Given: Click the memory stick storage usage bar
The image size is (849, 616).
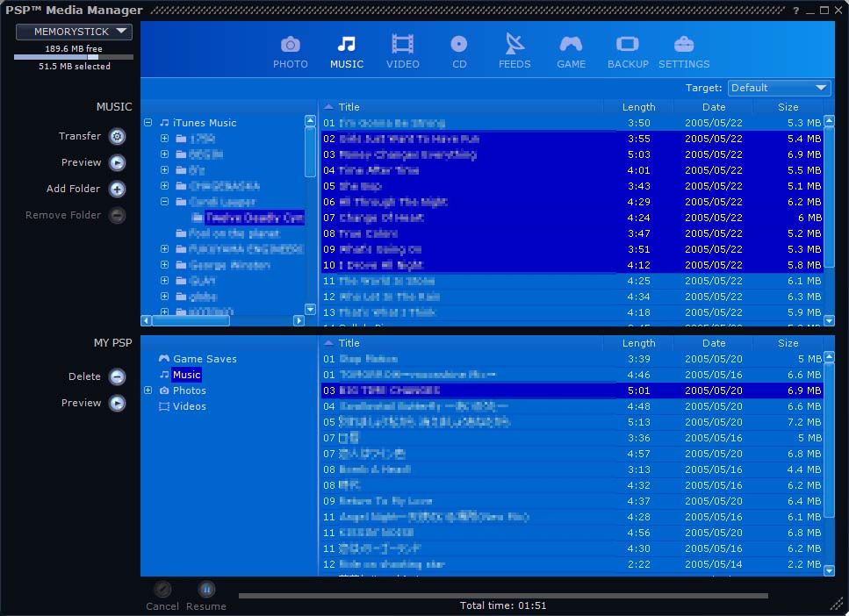Looking at the screenshot, I should [x=74, y=57].
